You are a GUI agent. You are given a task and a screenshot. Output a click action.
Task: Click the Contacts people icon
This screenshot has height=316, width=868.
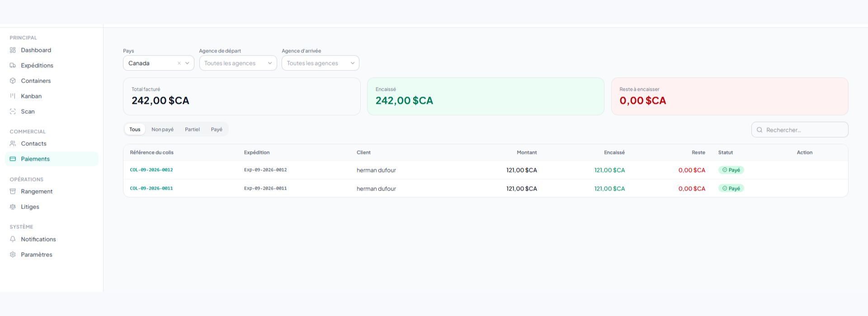[x=13, y=144]
